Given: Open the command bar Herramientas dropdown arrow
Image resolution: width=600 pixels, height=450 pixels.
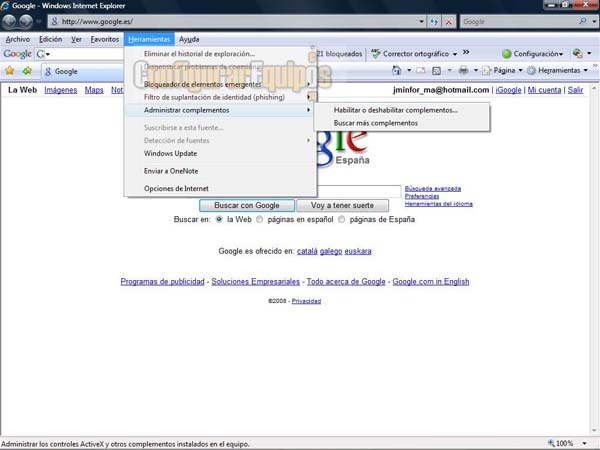Looking at the screenshot, I should coord(585,70).
